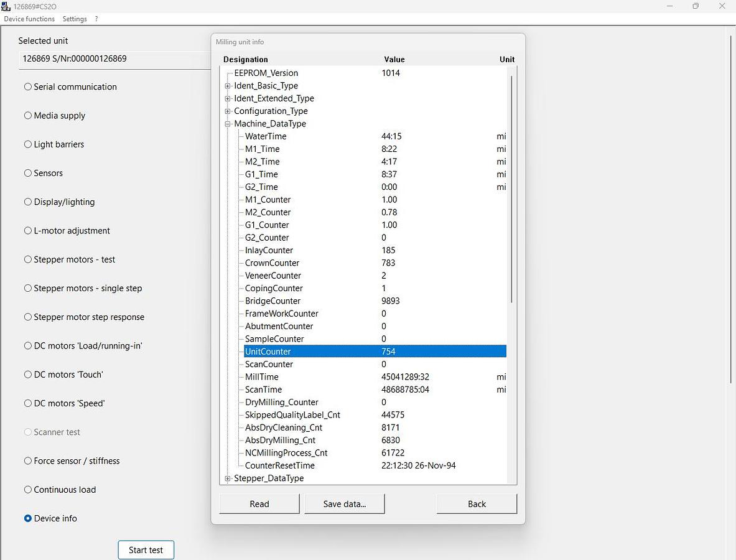Click the Save data... button

pyautogui.click(x=345, y=504)
